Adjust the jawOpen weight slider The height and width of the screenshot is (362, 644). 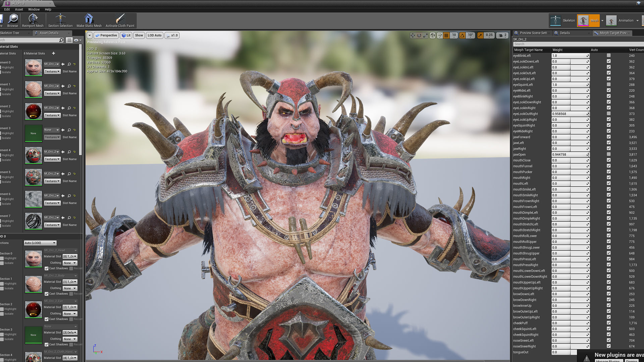[570, 155]
